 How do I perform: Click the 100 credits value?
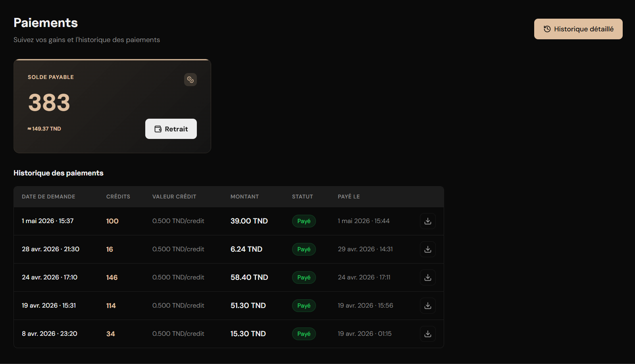coord(112,221)
